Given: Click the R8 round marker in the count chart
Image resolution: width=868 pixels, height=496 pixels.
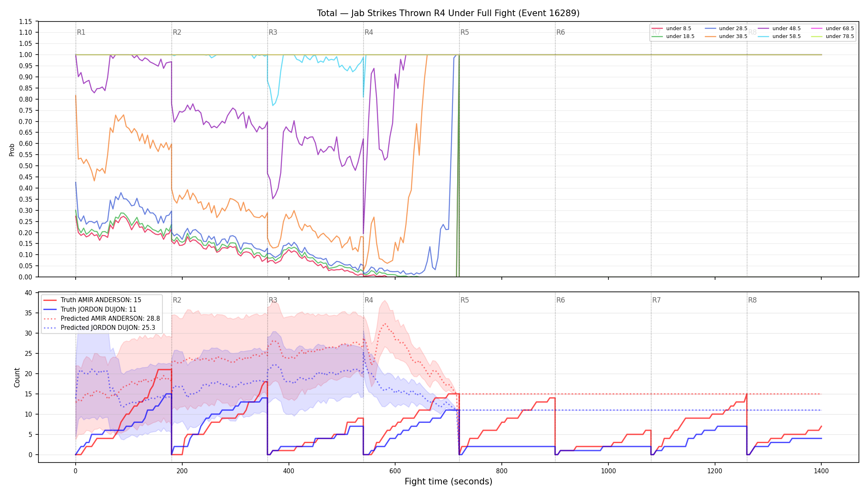Looking at the screenshot, I should [x=752, y=300].
